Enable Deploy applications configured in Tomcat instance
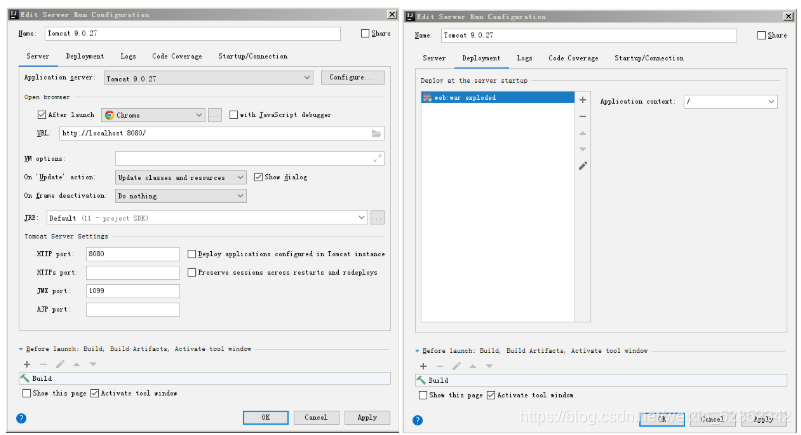The image size is (801, 435). click(x=192, y=254)
